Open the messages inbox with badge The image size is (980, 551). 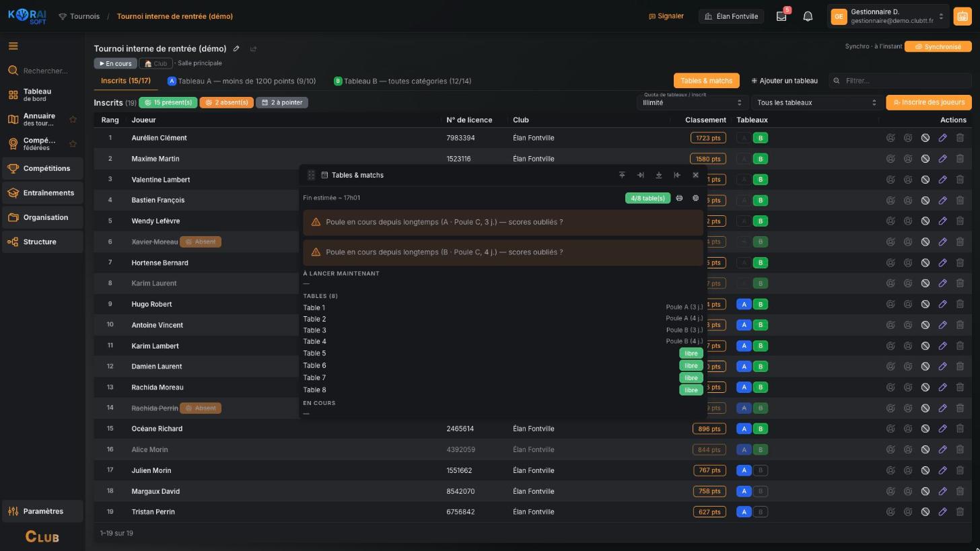(781, 16)
